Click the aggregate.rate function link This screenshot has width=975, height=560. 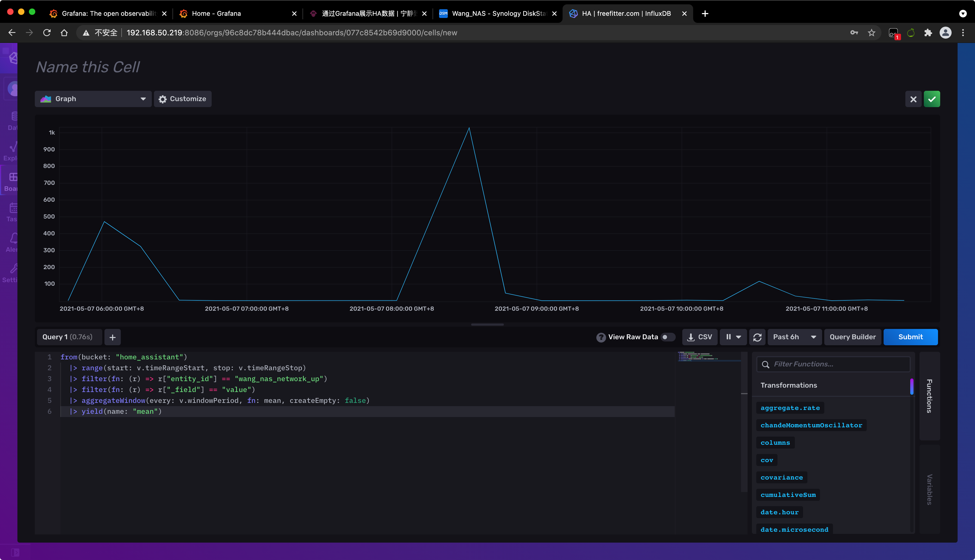tap(791, 407)
